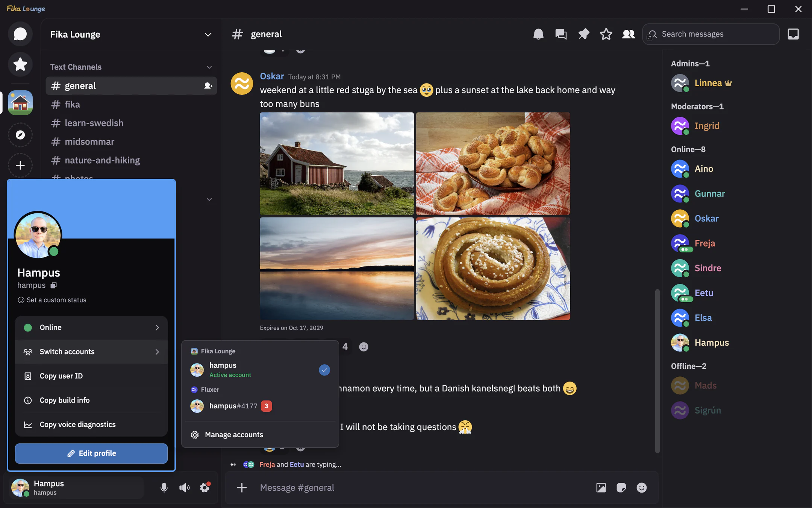Open the red cottage photo thumbnail
The width and height of the screenshot is (812, 508).
(x=337, y=164)
